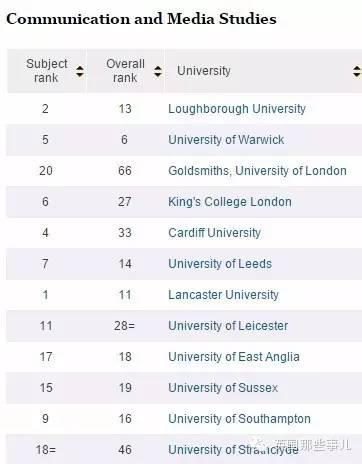Select overall rank 66 cell for Goldsmiths
The image size is (362, 464).
tap(125, 171)
